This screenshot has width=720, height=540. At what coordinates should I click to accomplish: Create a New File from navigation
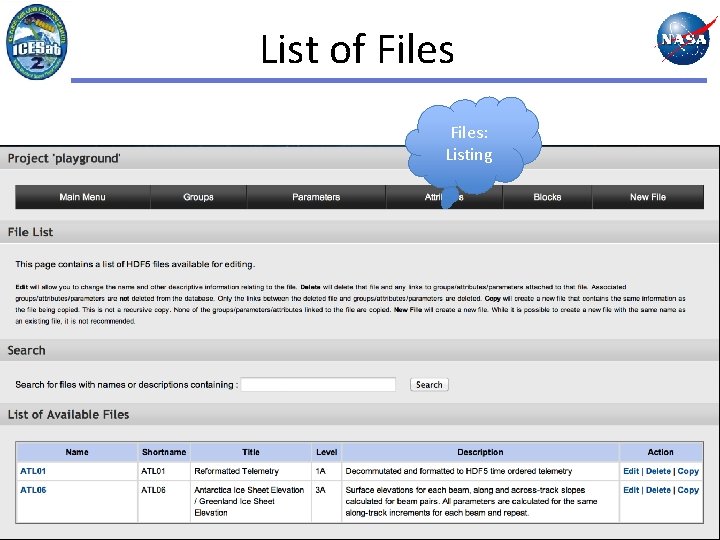(648, 197)
